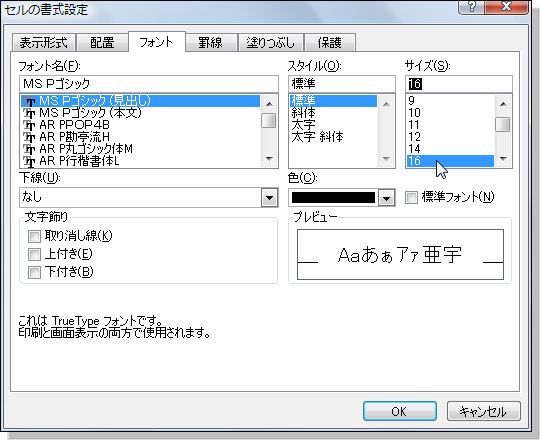Viewport: 540px width, 440px height.
Task: Click TrueType icon beside AR P行楷書体L
Action: click(x=30, y=161)
